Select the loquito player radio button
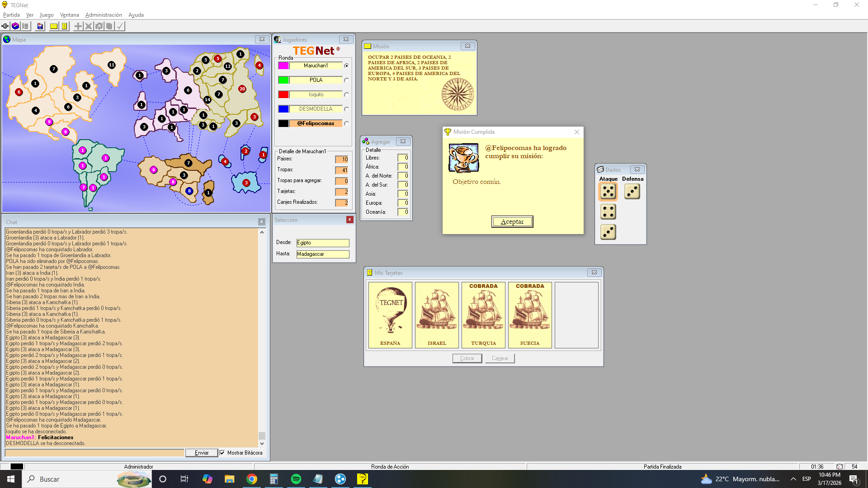The width and height of the screenshot is (868, 488). tap(346, 95)
